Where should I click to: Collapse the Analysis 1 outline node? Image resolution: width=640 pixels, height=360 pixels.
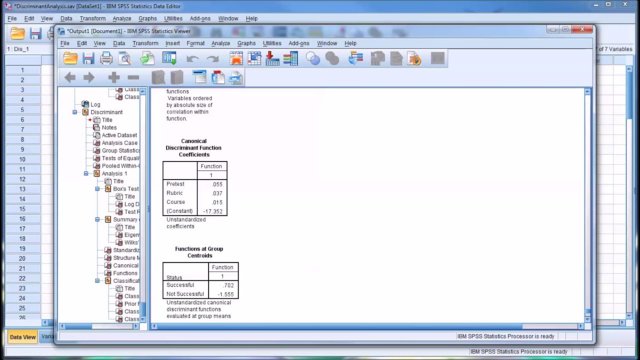point(86,173)
